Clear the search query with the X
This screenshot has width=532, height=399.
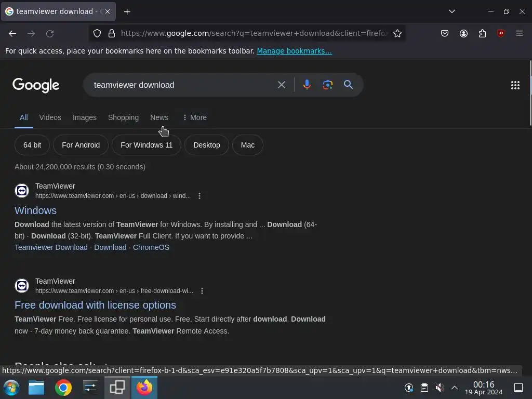(281, 85)
